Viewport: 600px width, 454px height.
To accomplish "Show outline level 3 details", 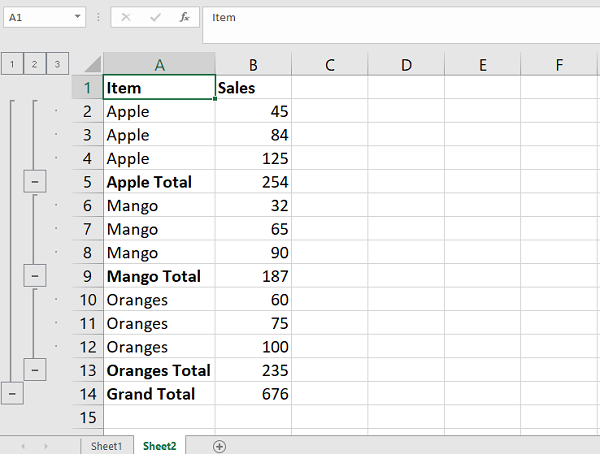I will click(x=58, y=64).
